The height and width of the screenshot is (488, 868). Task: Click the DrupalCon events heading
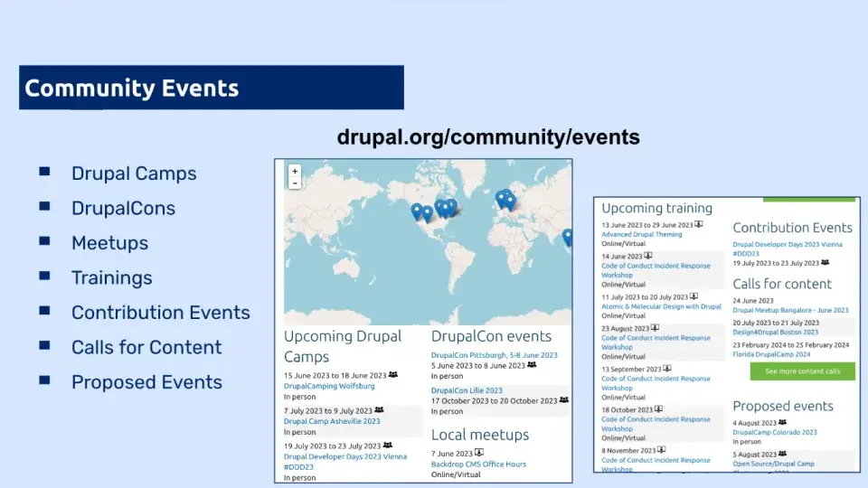tap(491, 336)
